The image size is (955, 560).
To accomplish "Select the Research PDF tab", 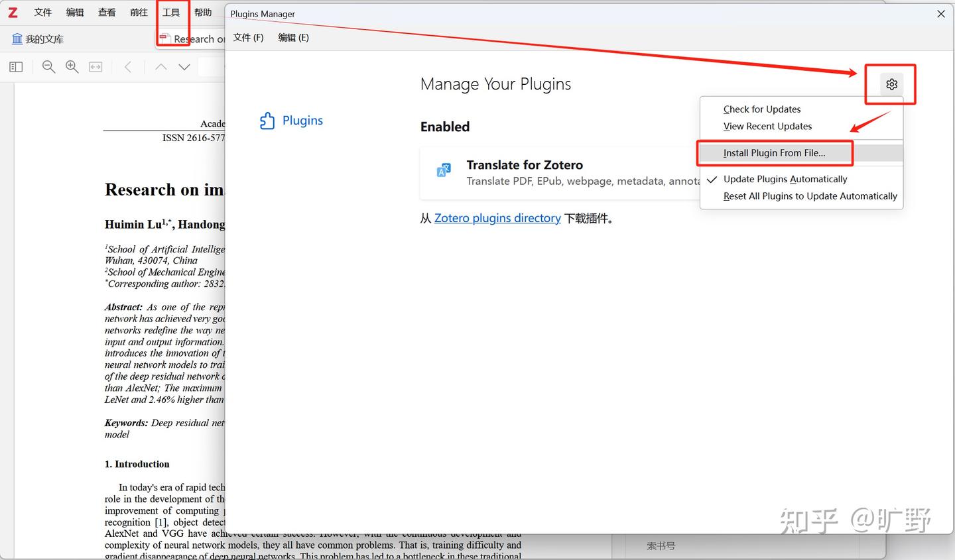I will (192, 39).
